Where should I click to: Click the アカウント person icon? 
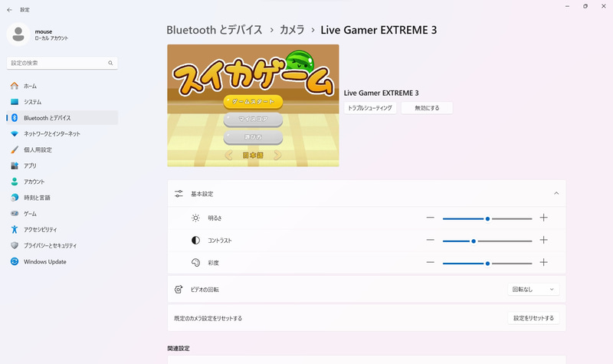point(15,182)
